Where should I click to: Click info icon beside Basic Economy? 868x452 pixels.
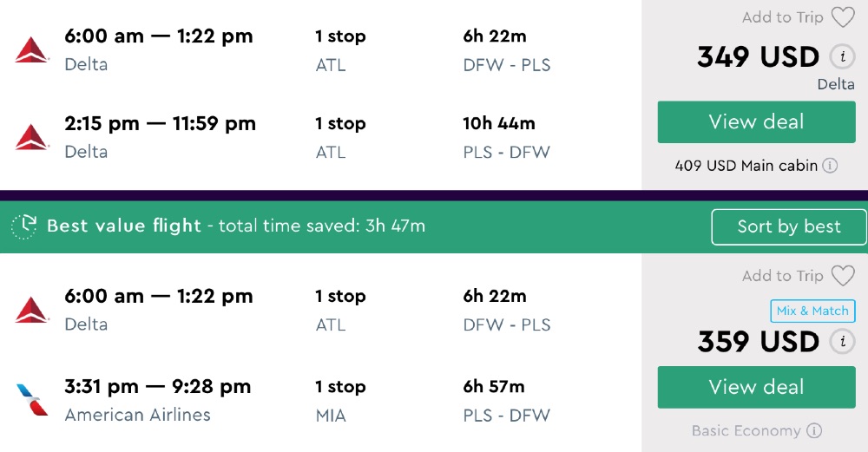coord(814,430)
